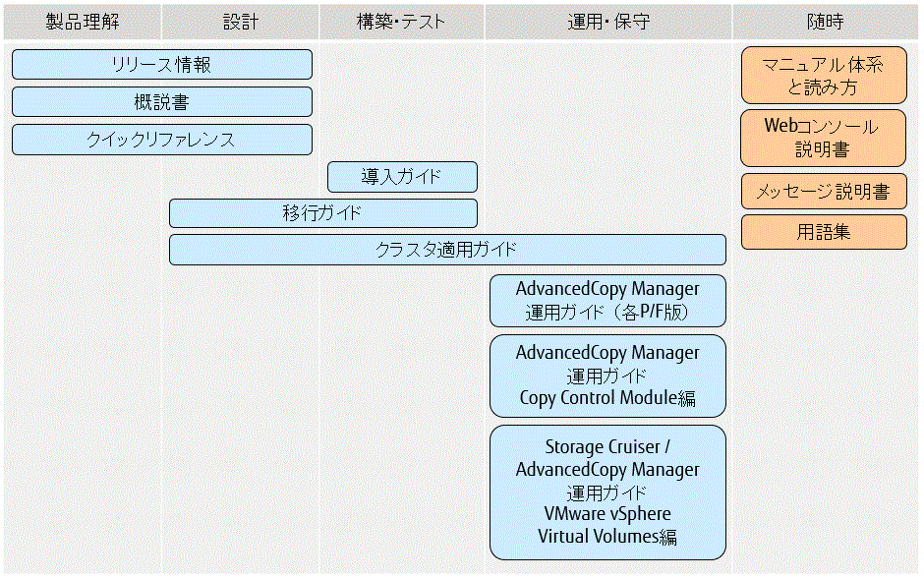Open 運用ガイド VMware vSphere Virtual Volumes編 box
Screen dimensions: 924x580
[607, 493]
